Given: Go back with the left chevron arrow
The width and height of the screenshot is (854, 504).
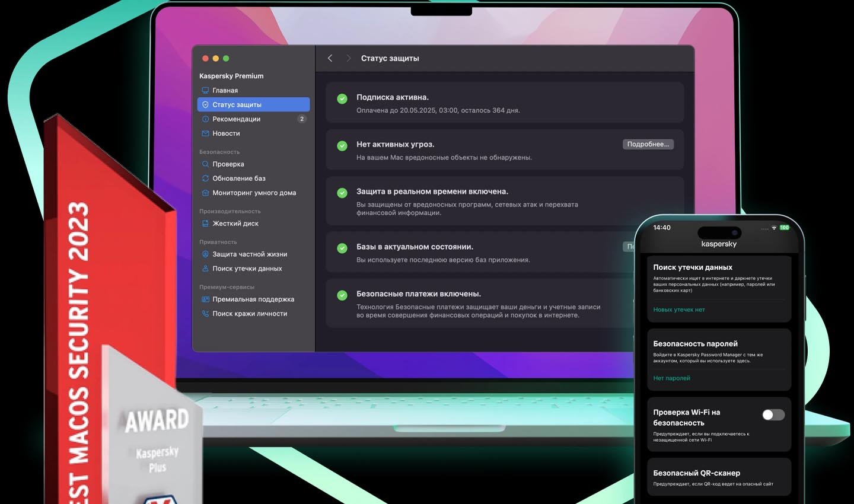Looking at the screenshot, I should click(x=330, y=58).
